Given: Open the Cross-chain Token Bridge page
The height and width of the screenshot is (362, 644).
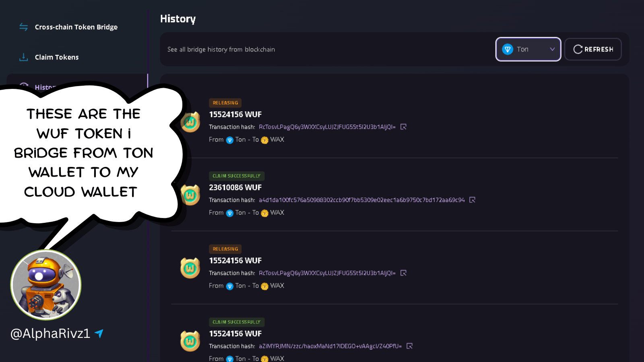Looking at the screenshot, I should [76, 27].
